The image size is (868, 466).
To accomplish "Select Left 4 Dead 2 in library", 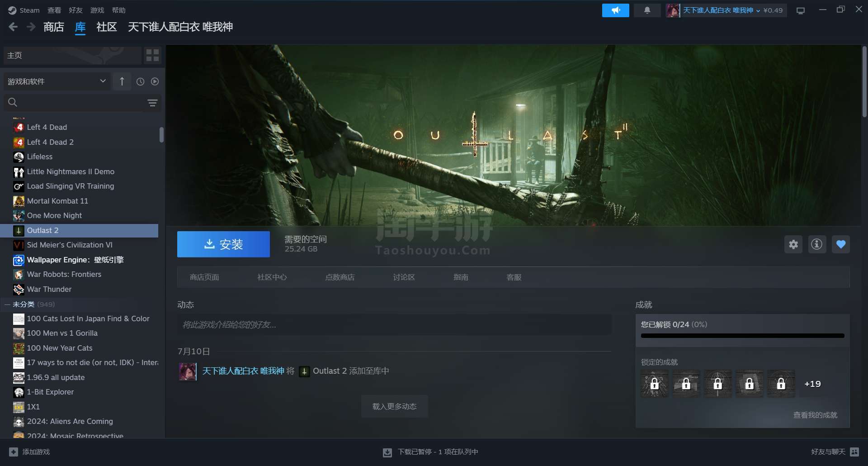I will pyautogui.click(x=80, y=142).
